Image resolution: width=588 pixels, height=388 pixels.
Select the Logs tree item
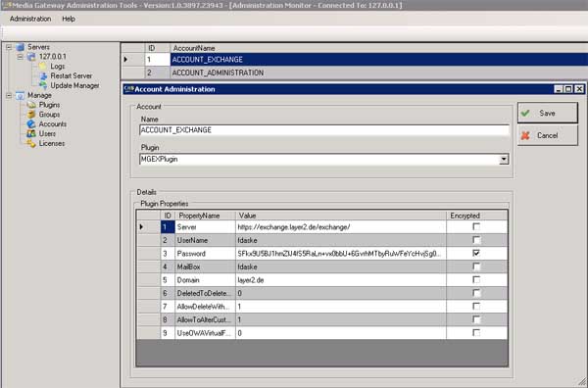click(58, 66)
